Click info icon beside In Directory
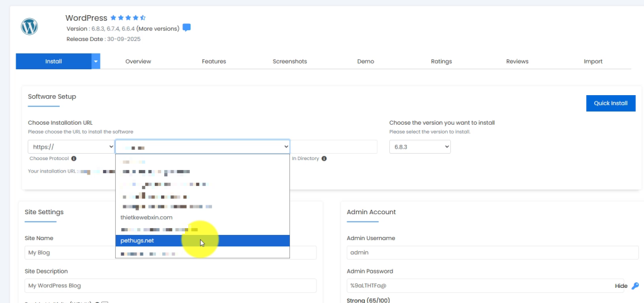Image resolution: width=644 pixels, height=303 pixels. click(x=324, y=158)
